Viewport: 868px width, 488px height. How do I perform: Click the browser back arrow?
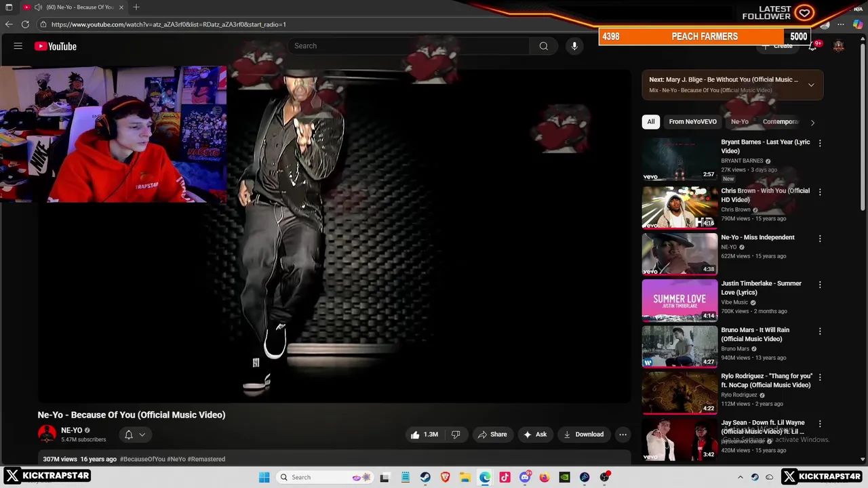pos(9,24)
